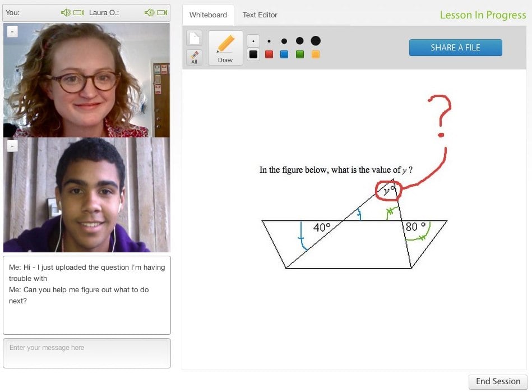Click the new blank page icon
This screenshot has height=392, width=532.
coord(194,38)
